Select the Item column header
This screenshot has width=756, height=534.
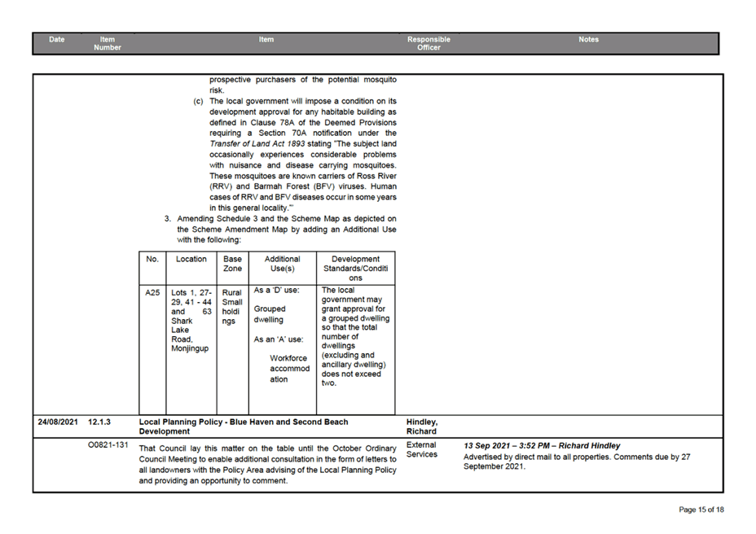tap(266, 39)
